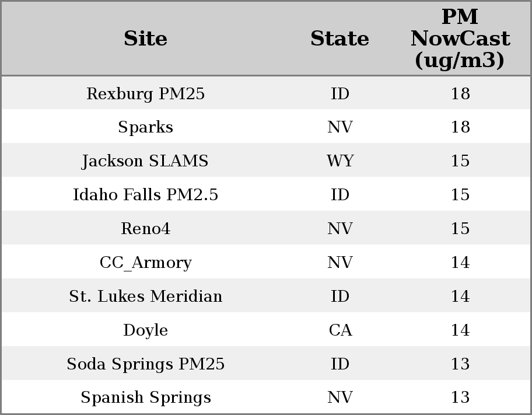Viewport: 532px width, 415px height.
Task: Click the State column header
Action: (339, 39)
